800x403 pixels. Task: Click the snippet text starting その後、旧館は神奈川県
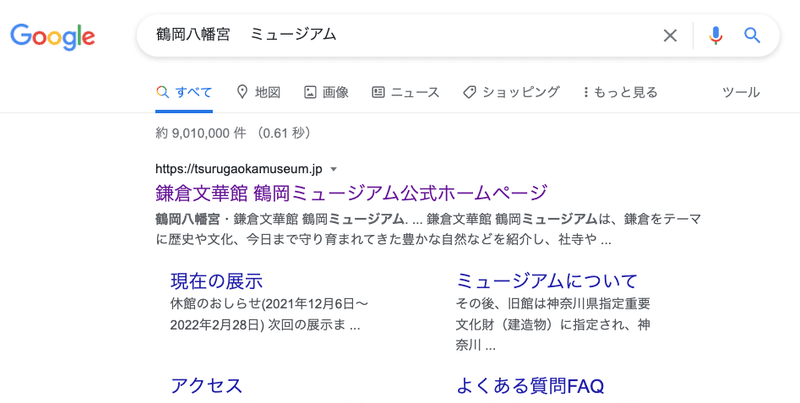(553, 324)
